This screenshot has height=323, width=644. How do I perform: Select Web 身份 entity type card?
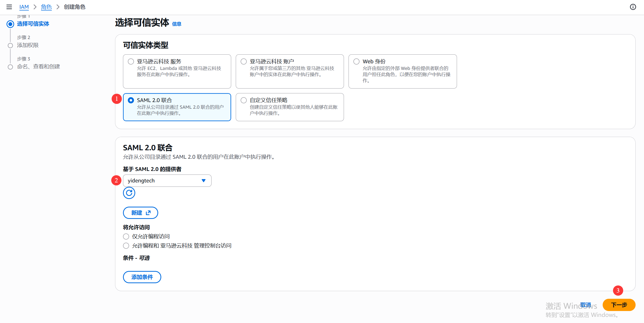402,71
